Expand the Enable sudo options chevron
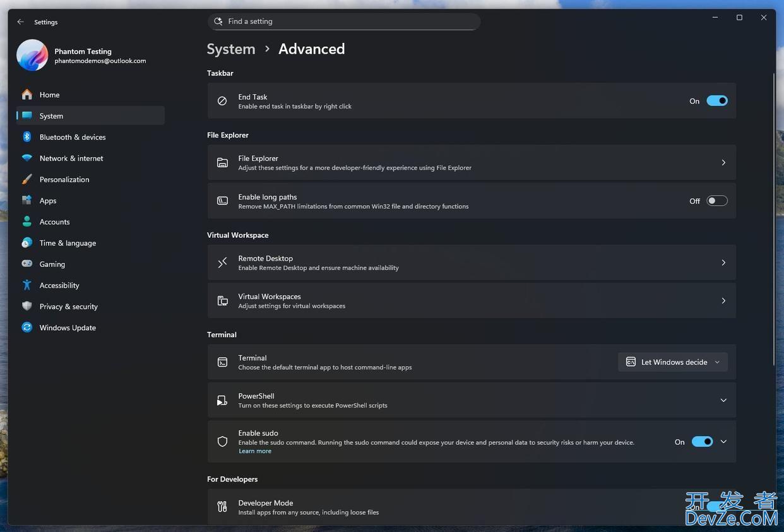This screenshot has height=532, width=784. click(723, 442)
